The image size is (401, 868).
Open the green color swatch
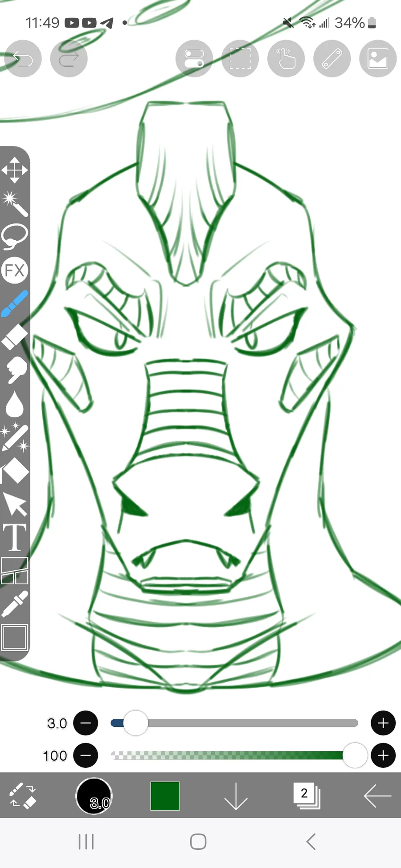165,796
